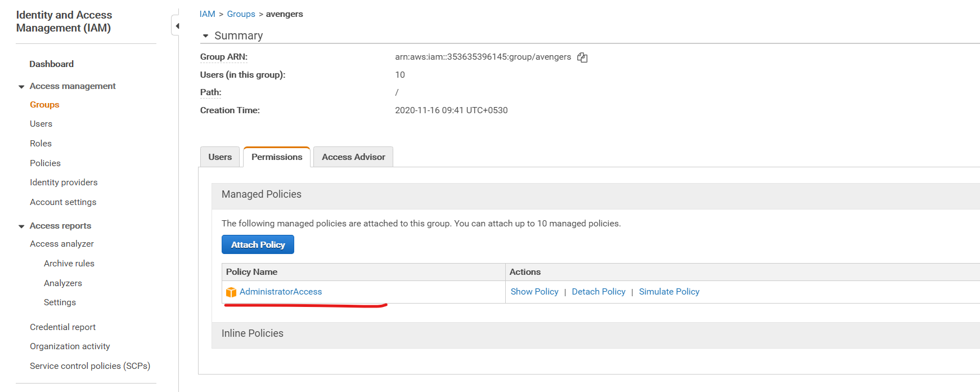Viewport: 980px width, 392px height.
Task: Open Credential report in the sidebar
Action: tap(62, 327)
